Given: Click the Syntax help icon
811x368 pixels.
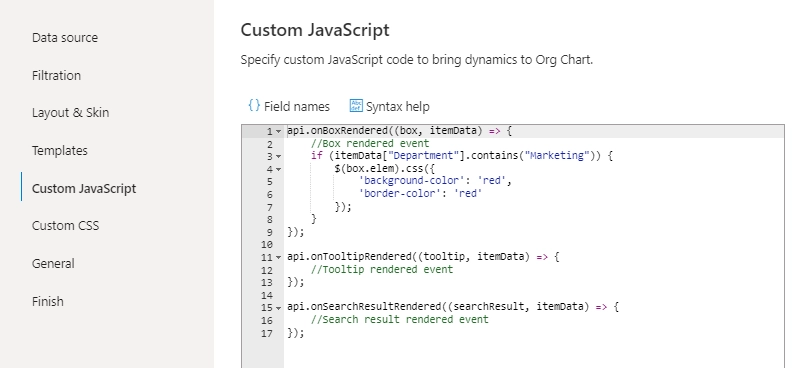Looking at the screenshot, I should click(356, 106).
